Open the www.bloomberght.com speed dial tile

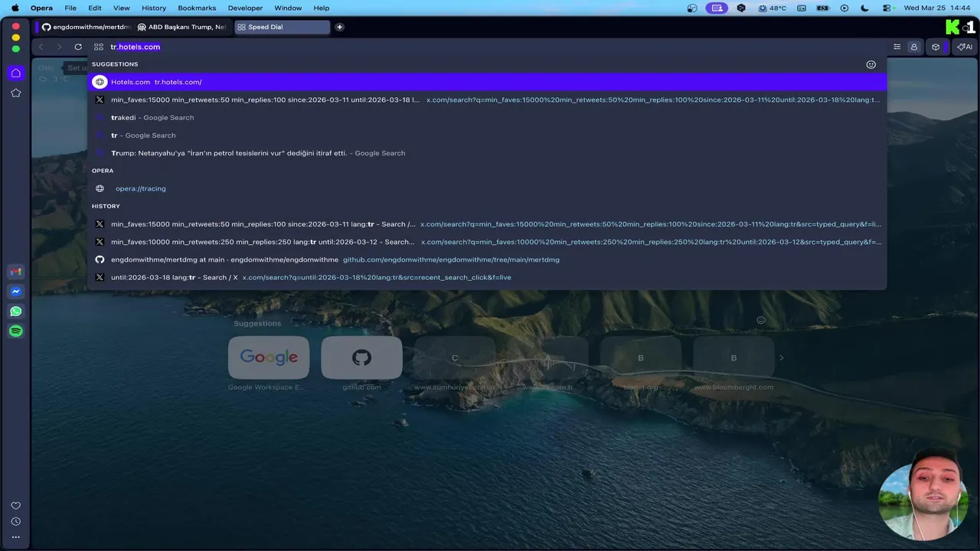[x=733, y=357]
